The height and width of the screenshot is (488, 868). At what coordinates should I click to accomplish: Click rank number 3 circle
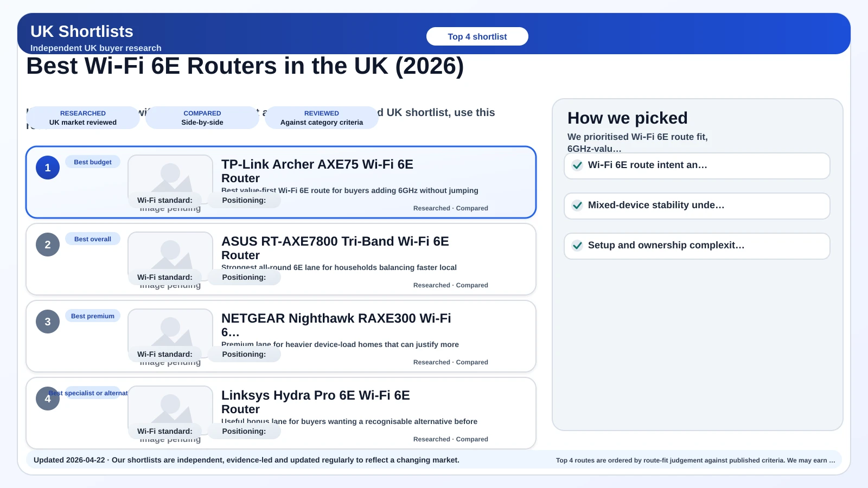pyautogui.click(x=48, y=322)
